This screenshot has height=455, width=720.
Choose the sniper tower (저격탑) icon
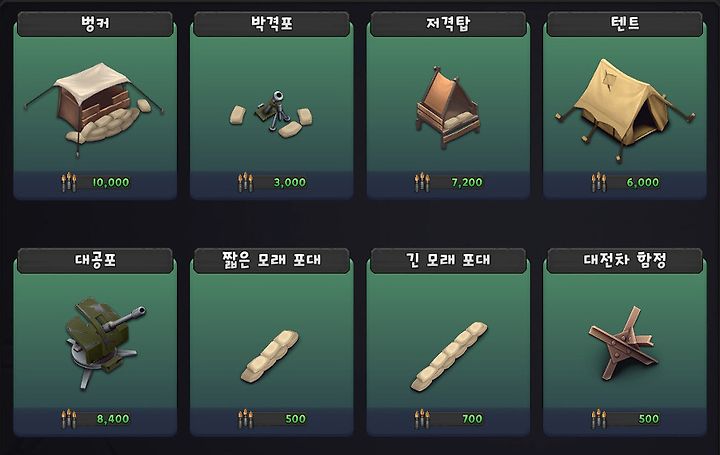pyautogui.click(x=447, y=107)
